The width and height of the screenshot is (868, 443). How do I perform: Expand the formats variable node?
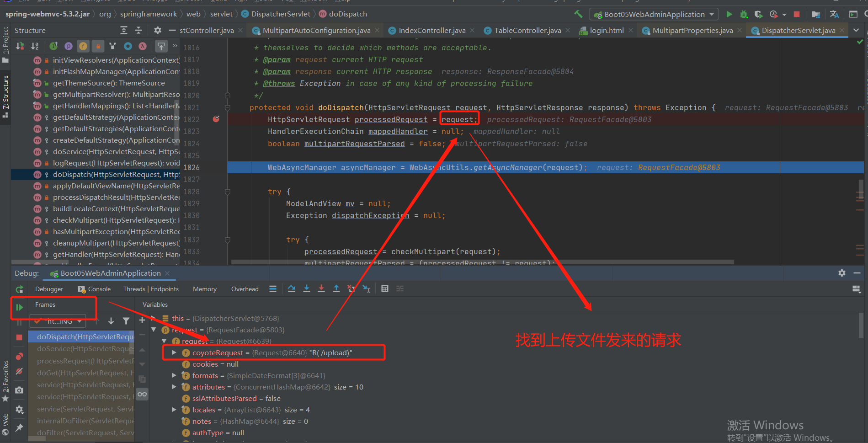[x=174, y=375]
